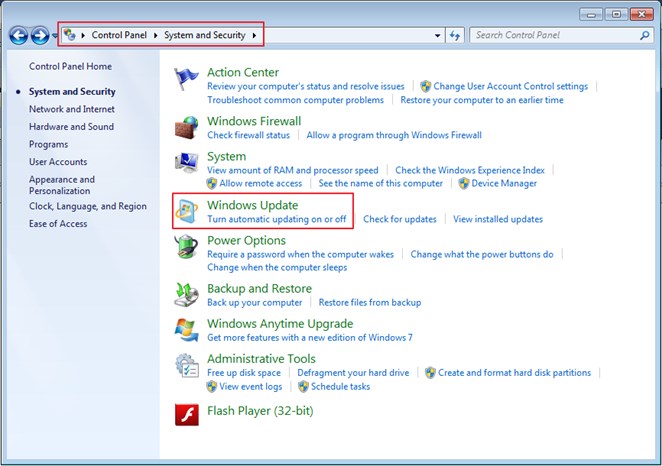Viewport: 662px width, 466px height.
Task: Go back with the Back arrow button
Action: [19, 35]
